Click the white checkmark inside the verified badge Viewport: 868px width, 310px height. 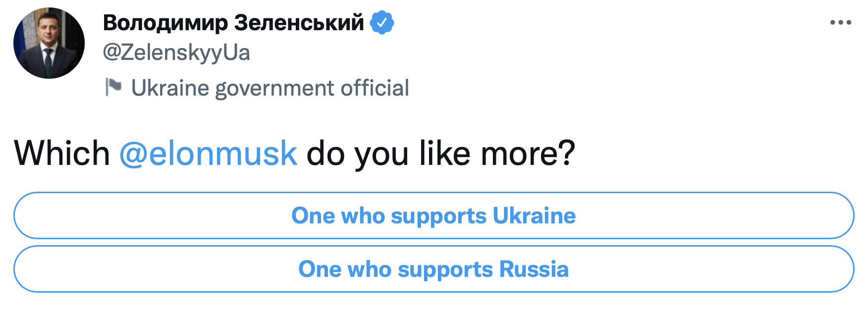(382, 22)
